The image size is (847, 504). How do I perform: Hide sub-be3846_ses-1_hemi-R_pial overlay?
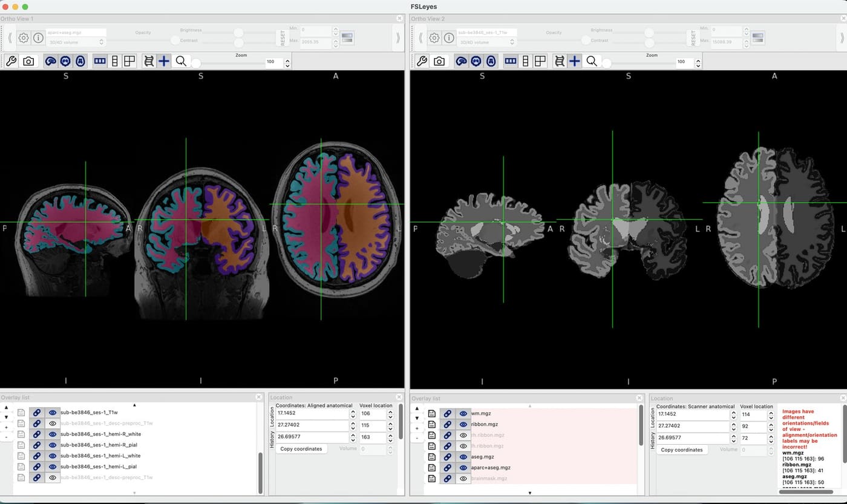pos(53,445)
